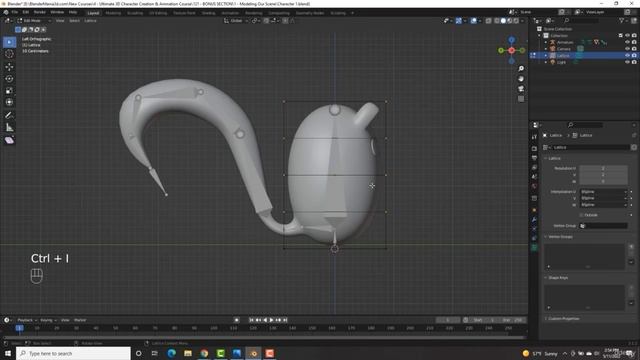Open the View Layer properties tab
This screenshot has height=360, width=640.
[x=534, y=167]
